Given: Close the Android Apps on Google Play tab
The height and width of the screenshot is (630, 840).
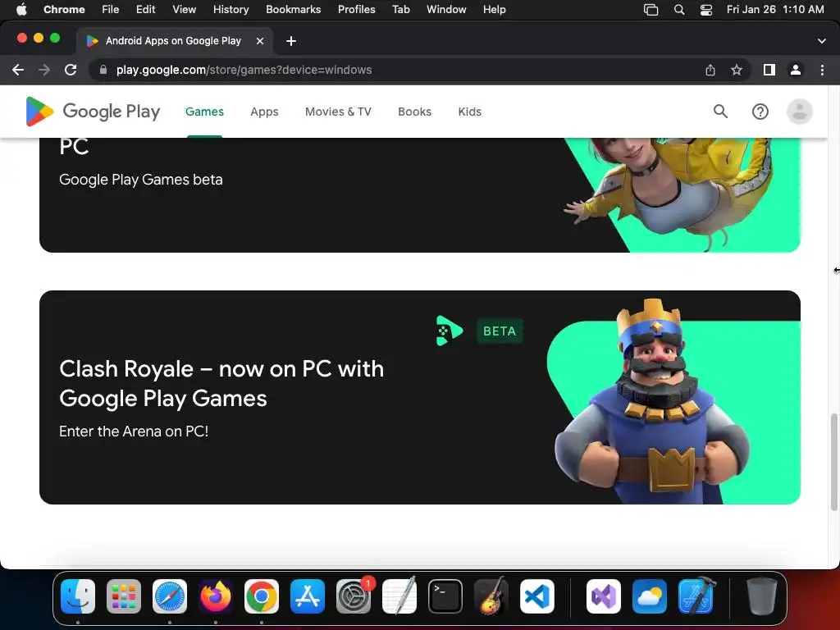Looking at the screenshot, I should tap(260, 41).
